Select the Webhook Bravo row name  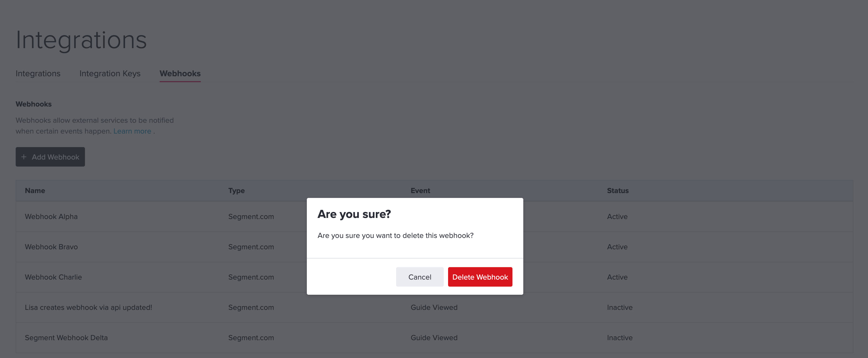51,247
